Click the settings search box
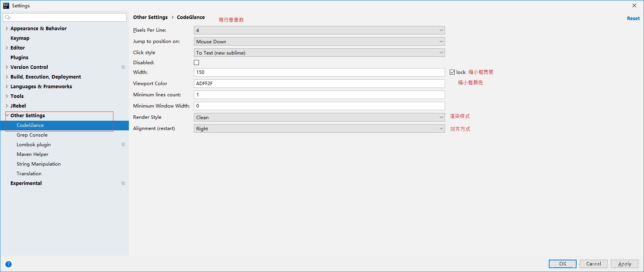 tap(65, 17)
